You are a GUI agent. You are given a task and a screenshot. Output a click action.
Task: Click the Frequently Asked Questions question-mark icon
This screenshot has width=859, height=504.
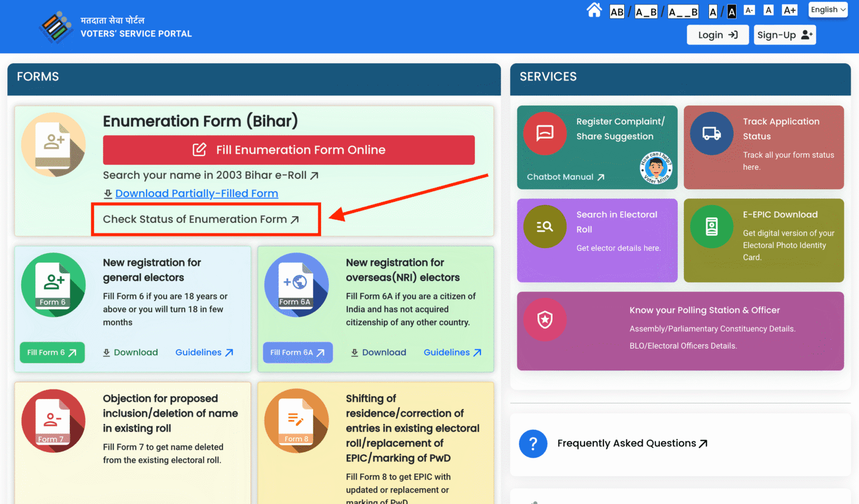point(532,443)
